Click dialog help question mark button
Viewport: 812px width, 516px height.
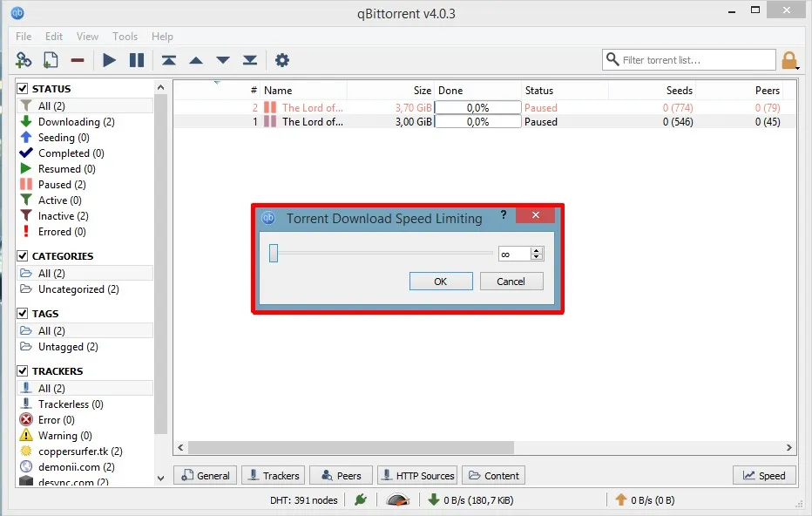503,215
